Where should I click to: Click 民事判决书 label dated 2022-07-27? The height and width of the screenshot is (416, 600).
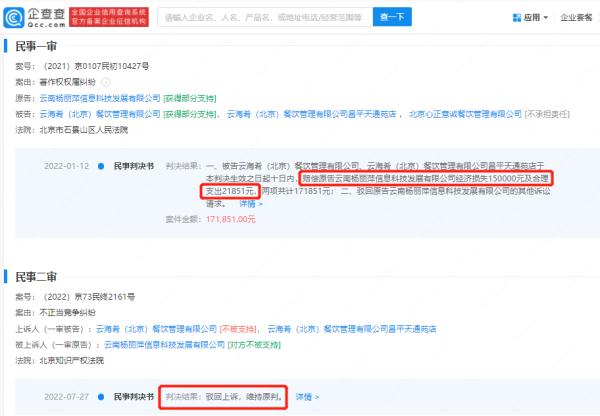click(x=134, y=397)
